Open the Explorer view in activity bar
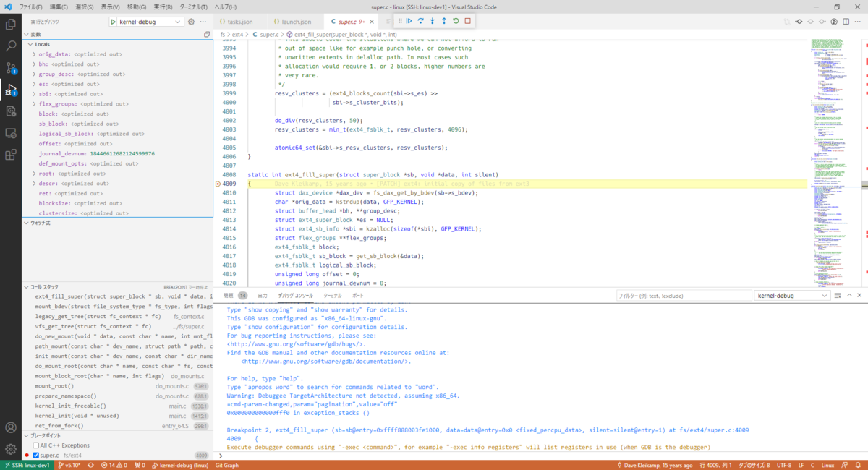The height and width of the screenshot is (470, 868). coord(11,24)
